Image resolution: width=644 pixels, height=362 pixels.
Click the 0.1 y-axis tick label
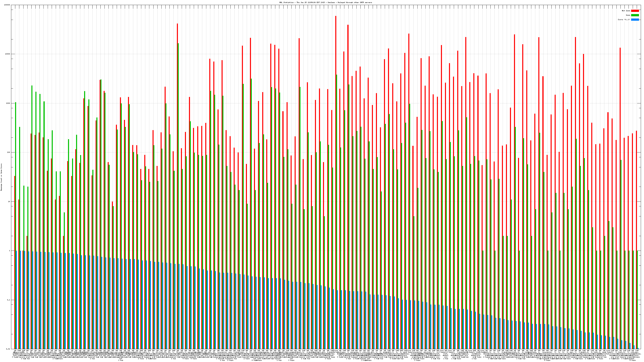point(9,300)
